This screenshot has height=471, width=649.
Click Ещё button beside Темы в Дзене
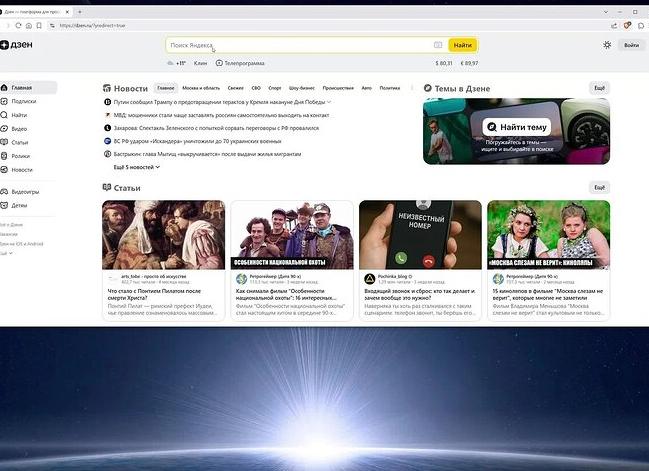point(599,88)
